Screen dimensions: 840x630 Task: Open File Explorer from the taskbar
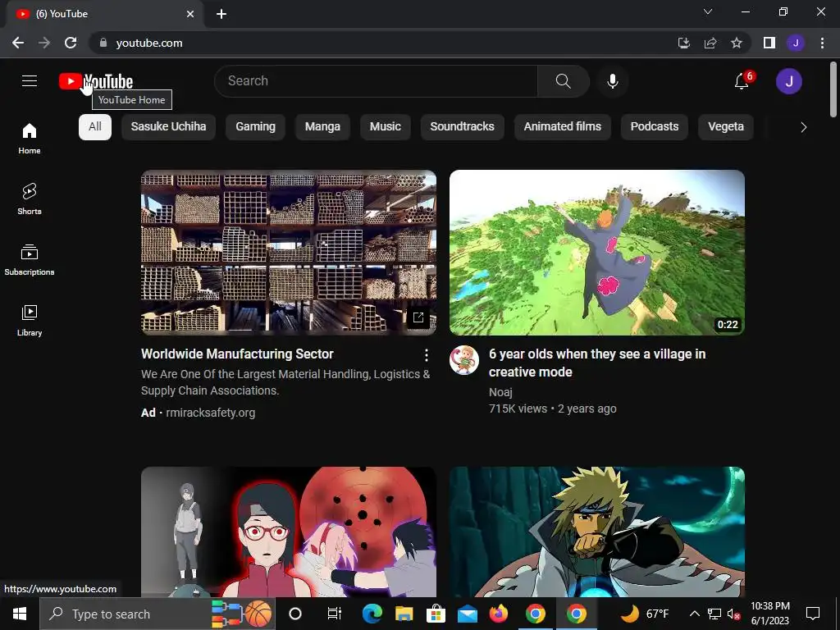[x=404, y=614]
